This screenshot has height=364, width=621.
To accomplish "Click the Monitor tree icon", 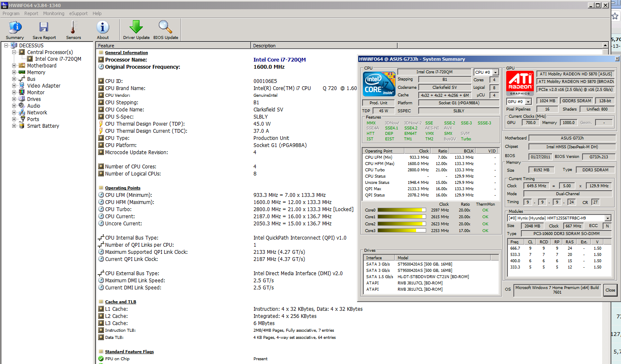I will [x=22, y=93].
